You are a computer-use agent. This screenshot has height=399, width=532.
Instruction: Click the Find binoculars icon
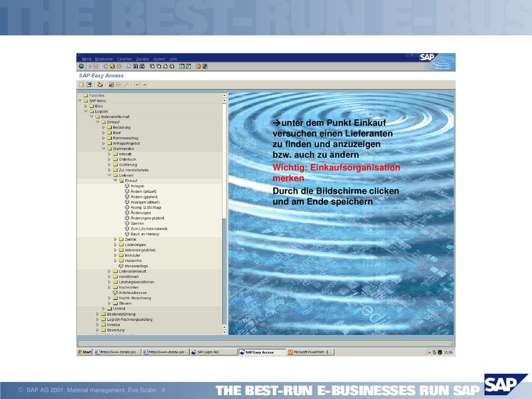[x=136, y=66]
